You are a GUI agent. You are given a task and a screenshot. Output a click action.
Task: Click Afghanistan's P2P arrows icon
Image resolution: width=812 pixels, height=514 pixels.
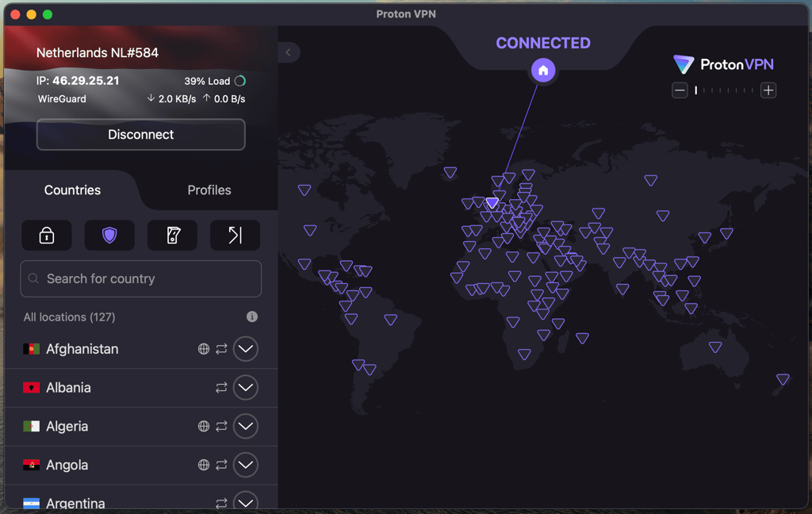coord(222,349)
